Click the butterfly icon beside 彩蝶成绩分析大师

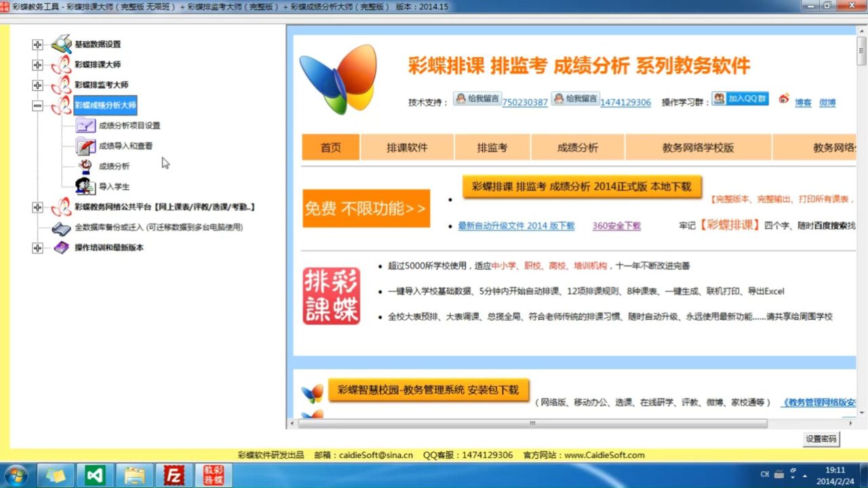61,106
